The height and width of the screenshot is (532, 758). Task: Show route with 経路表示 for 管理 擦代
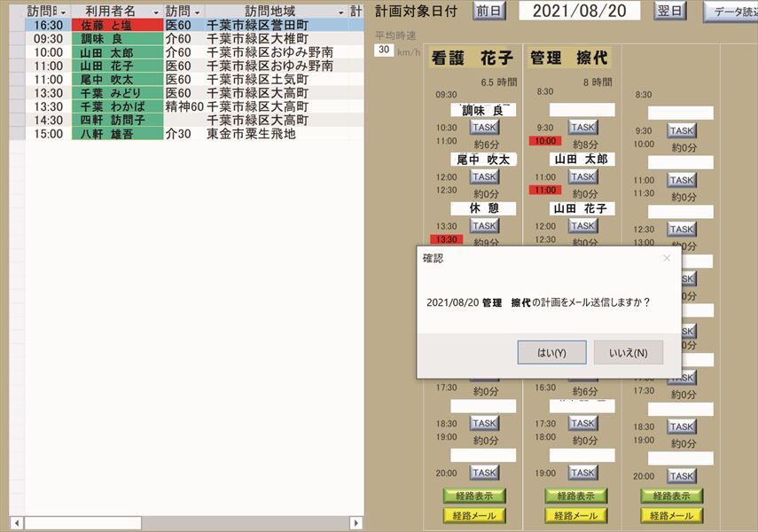(575, 496)
